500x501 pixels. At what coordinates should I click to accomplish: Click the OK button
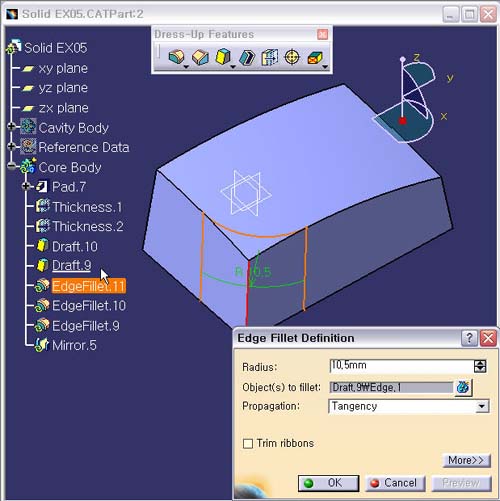tap(328, 483)
